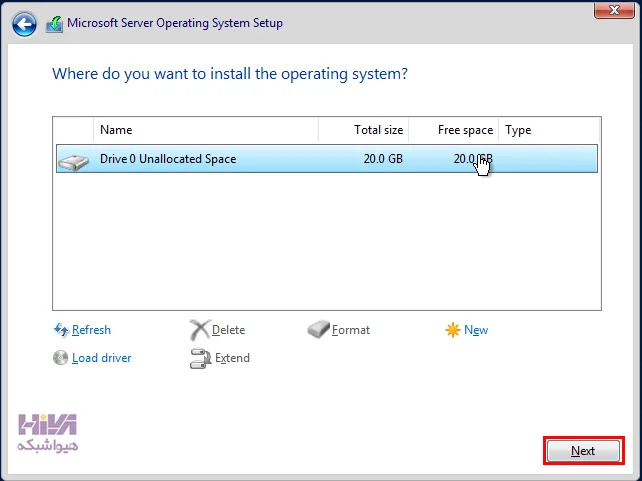This screenshot has width=642, height=481.
Task: Sort by the Free space column header
Action: click(454, 130)
